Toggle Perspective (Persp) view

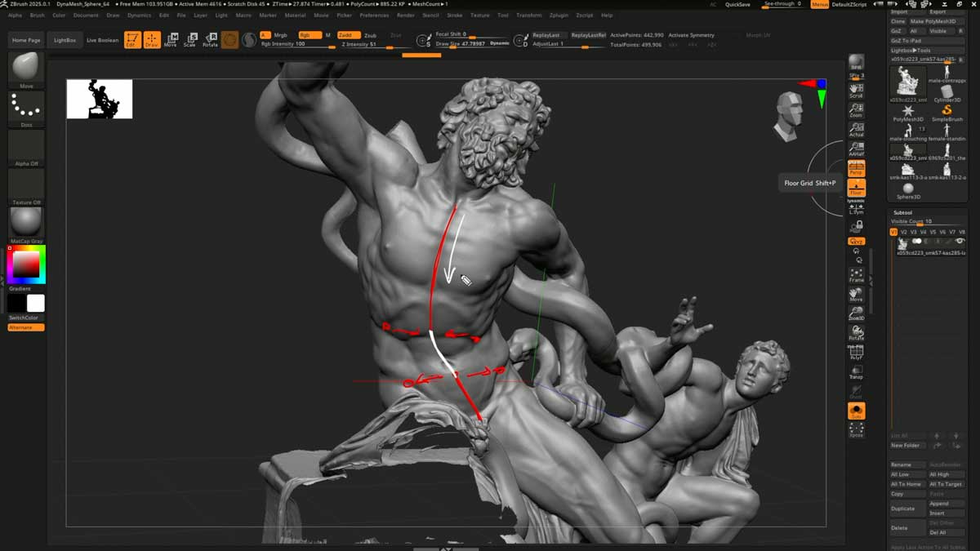click(856, 168)
